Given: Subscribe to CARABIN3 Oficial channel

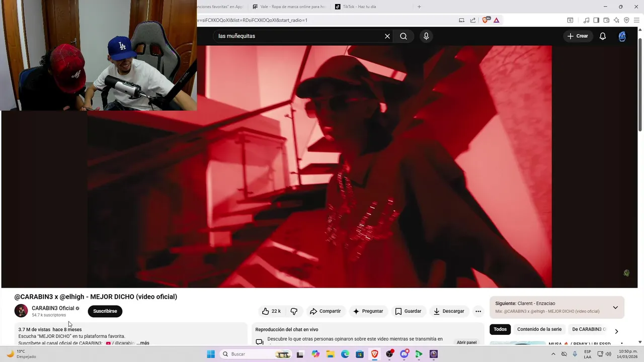Looking at the screenshot, I should 105,311.
